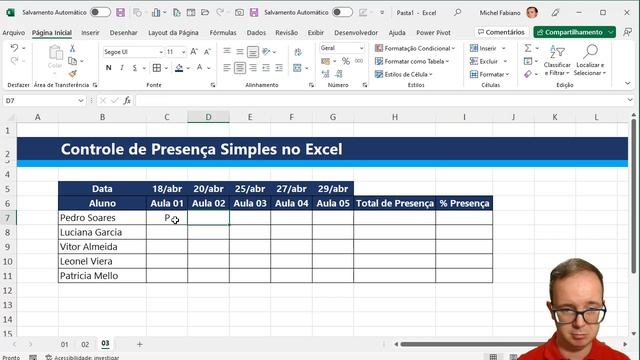
Task: Decrease font size with smaller A icon
Action: pyautogui.click(x=207, y=52)
